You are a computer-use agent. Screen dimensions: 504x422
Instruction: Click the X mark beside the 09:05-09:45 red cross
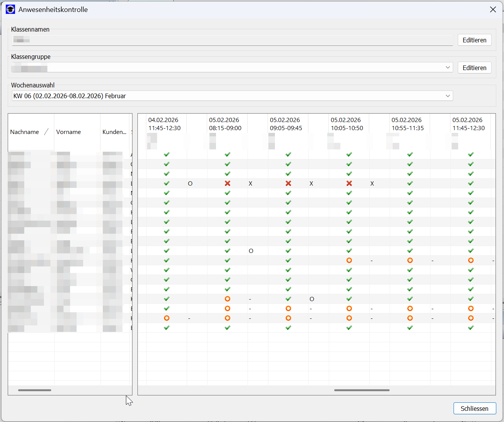tap(311, 184)
